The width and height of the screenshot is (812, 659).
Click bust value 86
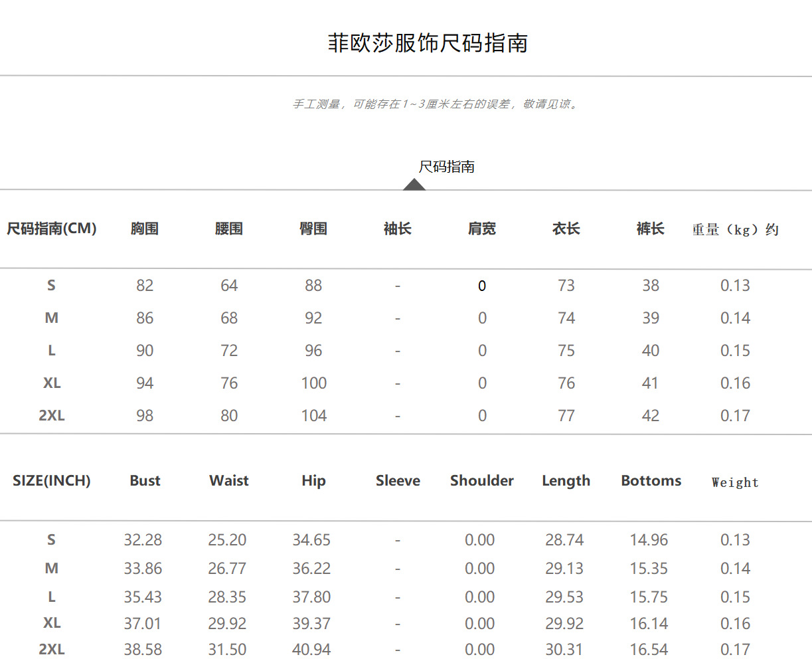point(145,318)
